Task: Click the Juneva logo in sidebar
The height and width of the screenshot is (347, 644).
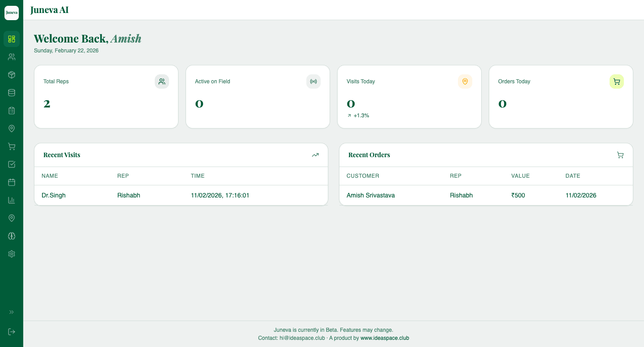Action: point(12,13)
